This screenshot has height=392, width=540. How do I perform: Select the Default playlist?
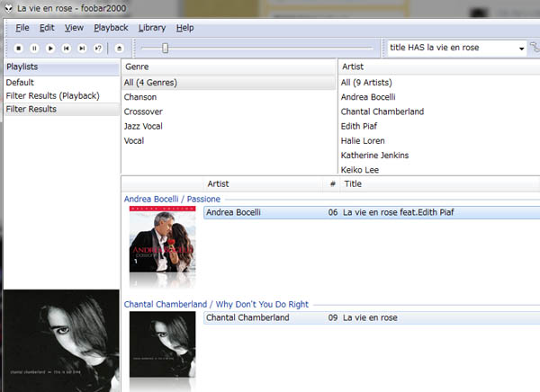[61, 83]
